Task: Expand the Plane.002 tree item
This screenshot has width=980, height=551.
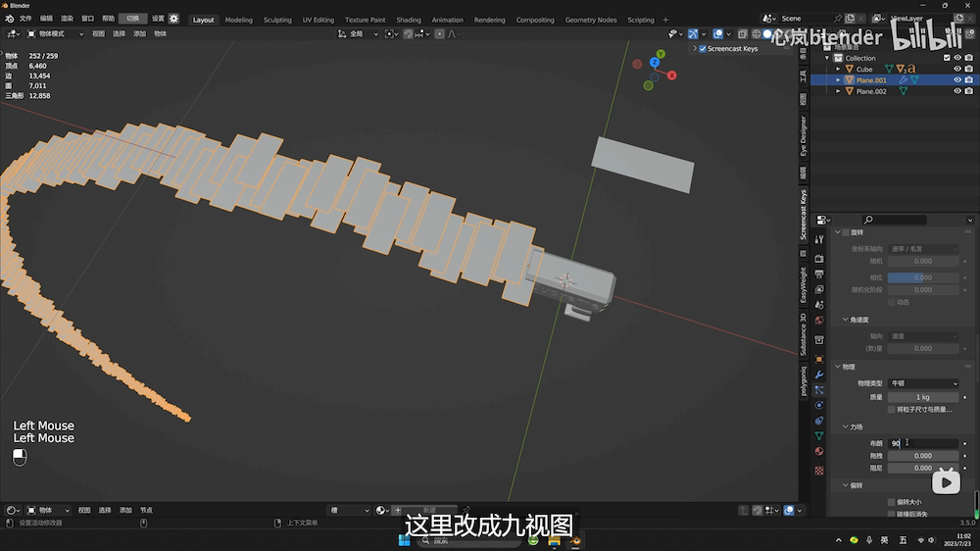Action: [838, 91]
